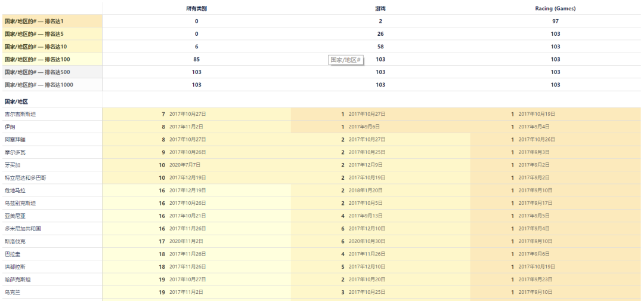Click the 所有类别 column header
The height and width of the screenshot is (301, 644).
point(196,8)
